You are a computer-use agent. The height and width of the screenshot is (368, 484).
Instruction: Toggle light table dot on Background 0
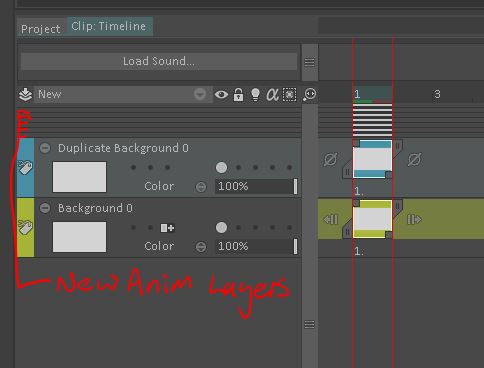[255, 228]
